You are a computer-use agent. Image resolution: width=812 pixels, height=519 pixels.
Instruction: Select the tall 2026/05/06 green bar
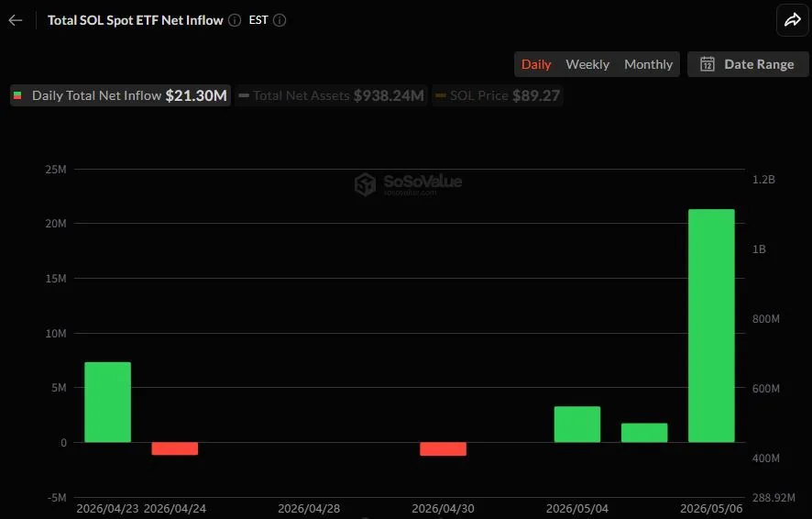click(711, 326)
